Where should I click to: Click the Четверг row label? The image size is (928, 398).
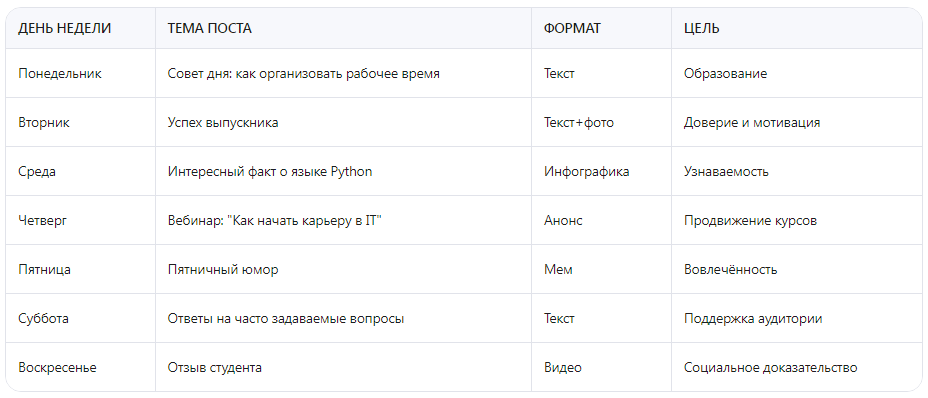43,221
